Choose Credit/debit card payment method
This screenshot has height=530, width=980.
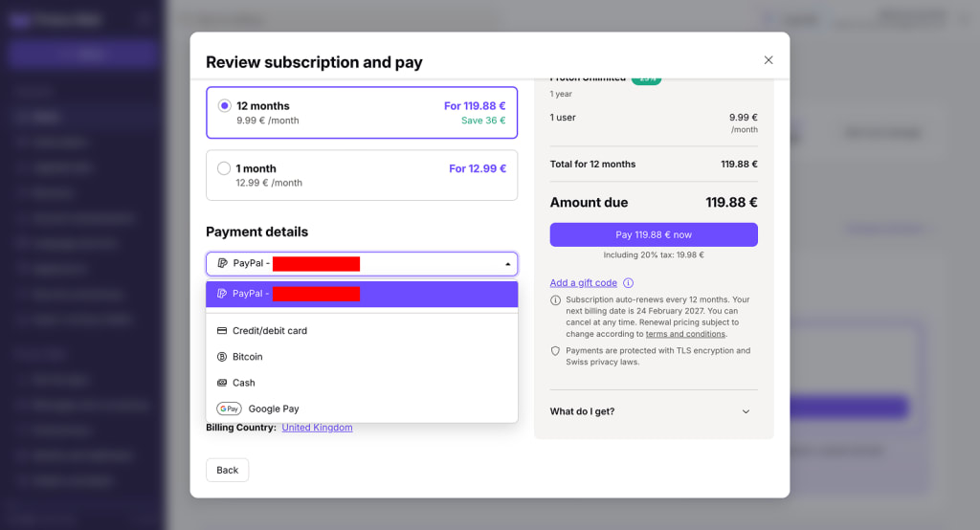point(362,331)
